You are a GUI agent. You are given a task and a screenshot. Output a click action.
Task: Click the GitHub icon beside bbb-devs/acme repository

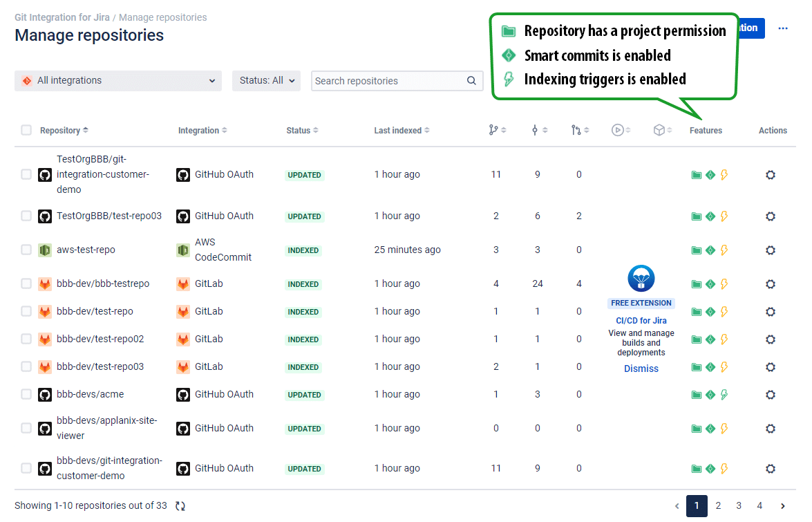pyautogui.click(x=45, y=395)
